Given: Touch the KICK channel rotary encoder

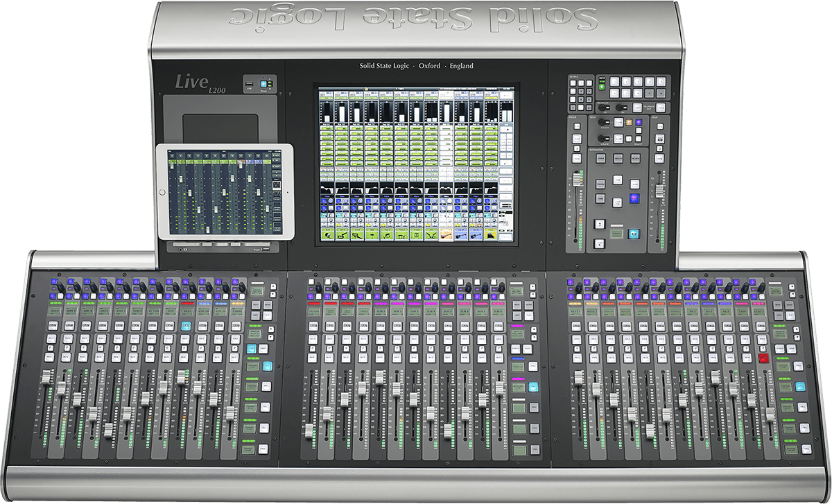Looking at the screenshot, I should [60, 287].
